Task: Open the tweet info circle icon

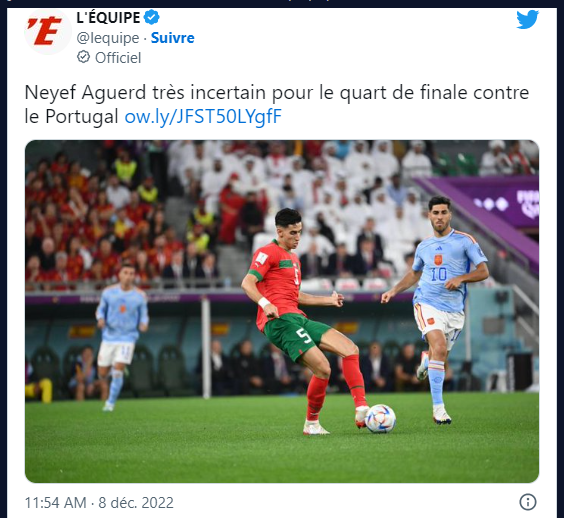Action: 528,501
